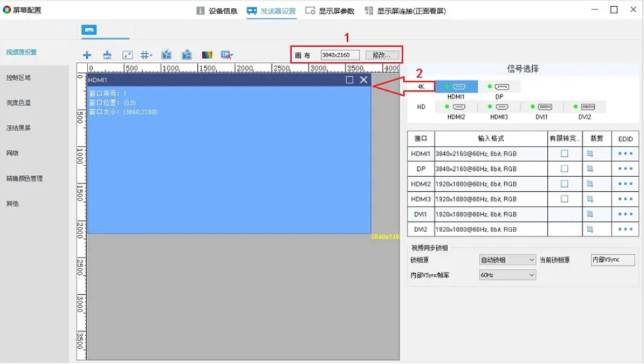644x364 pixels.
Task: Switch to the 显示屏参数 tab
Action: point(330,11)
